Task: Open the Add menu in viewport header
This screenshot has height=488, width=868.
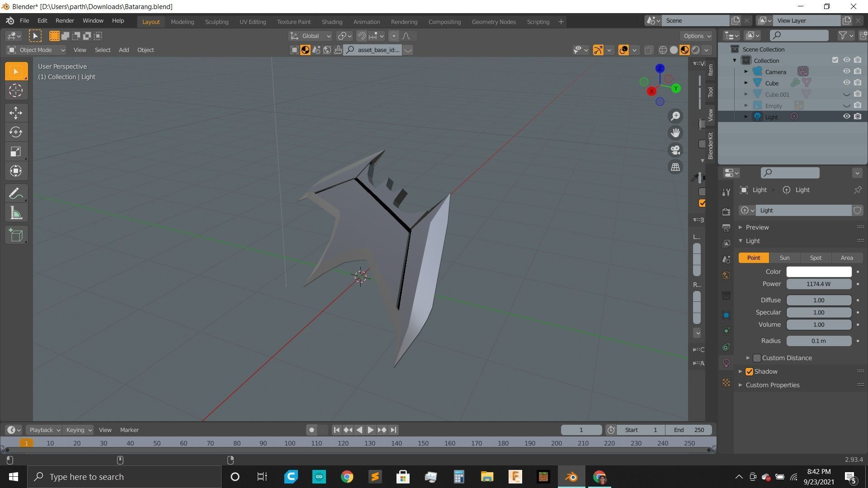Action: click(124, 50)
